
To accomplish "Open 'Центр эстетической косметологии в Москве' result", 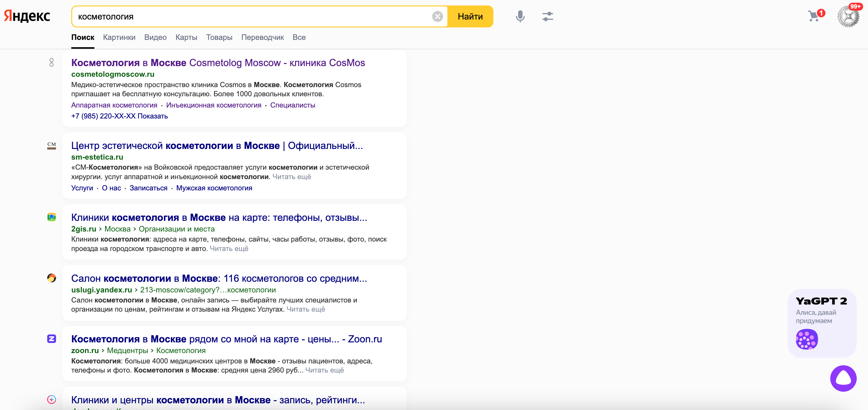I will coord(217,146).
